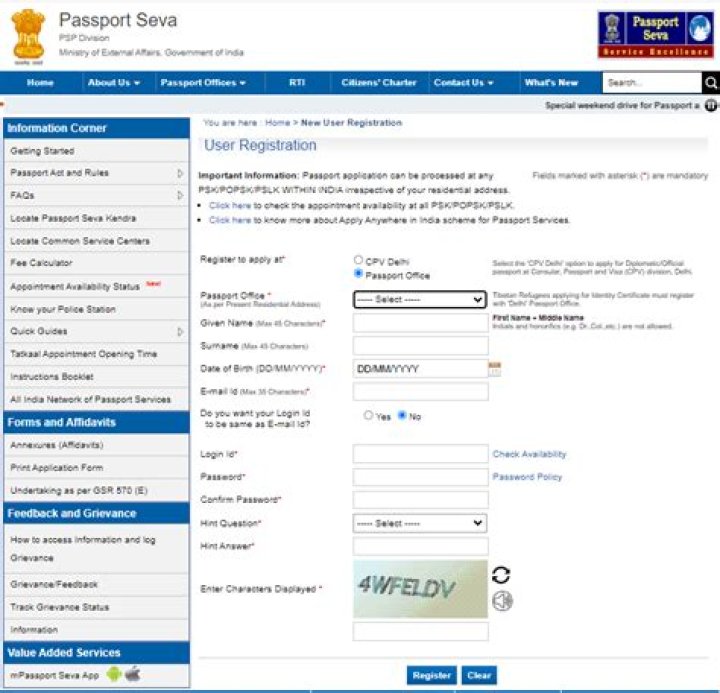Click the Date of Birth field
The height and width of the screenshot is (693, 720).
[420, 369]
